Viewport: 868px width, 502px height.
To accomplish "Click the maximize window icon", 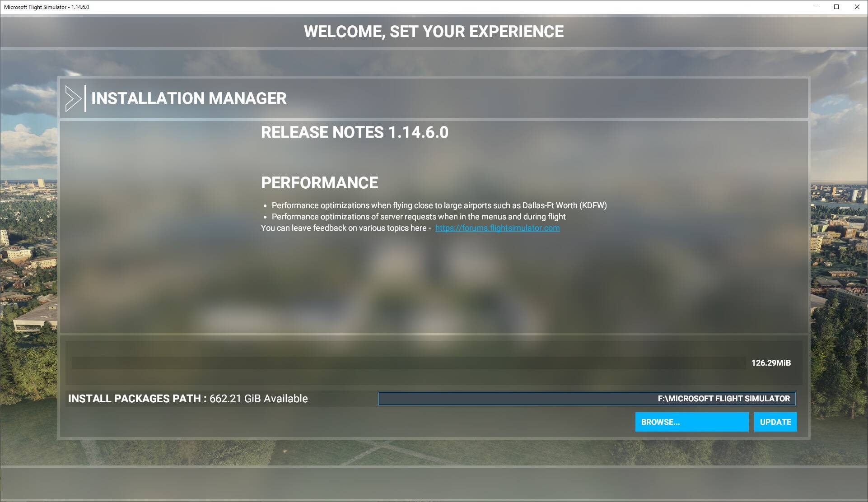I will [x=836, y=7].
